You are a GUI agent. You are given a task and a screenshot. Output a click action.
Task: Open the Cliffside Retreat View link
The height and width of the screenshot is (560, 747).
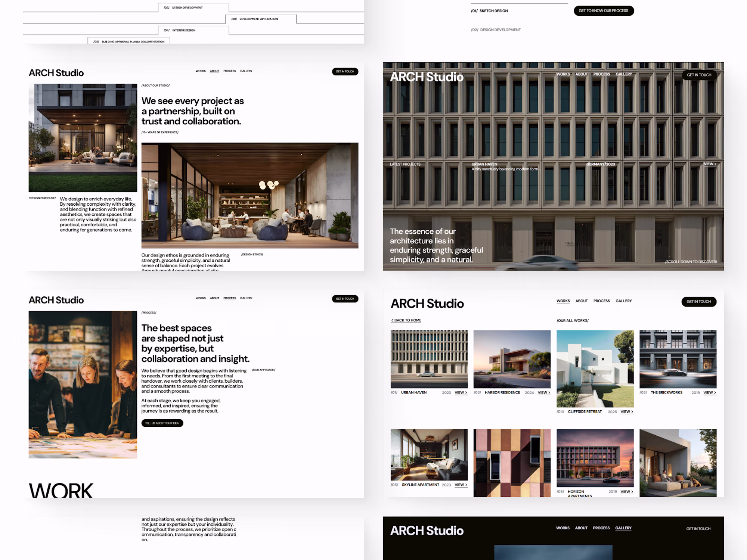coord(626,412)
